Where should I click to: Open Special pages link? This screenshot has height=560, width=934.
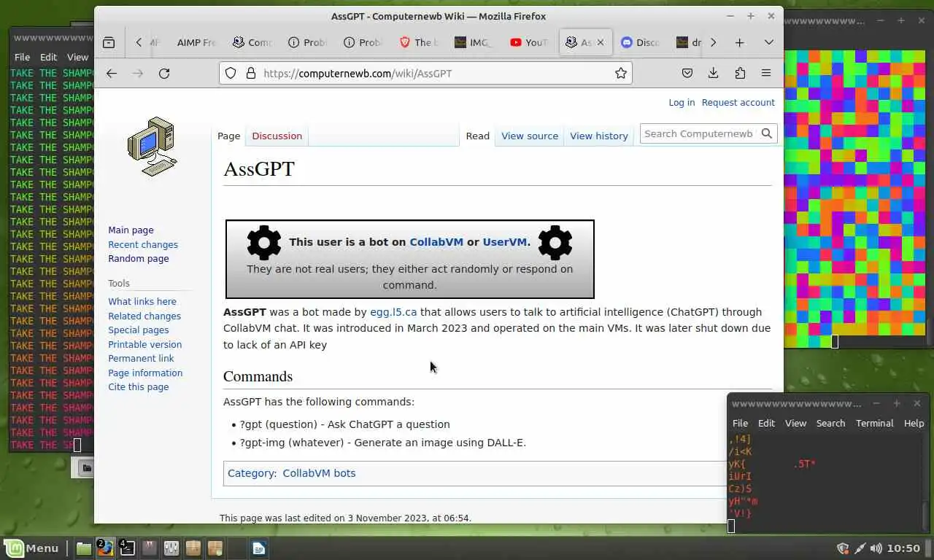pos(139,330)
